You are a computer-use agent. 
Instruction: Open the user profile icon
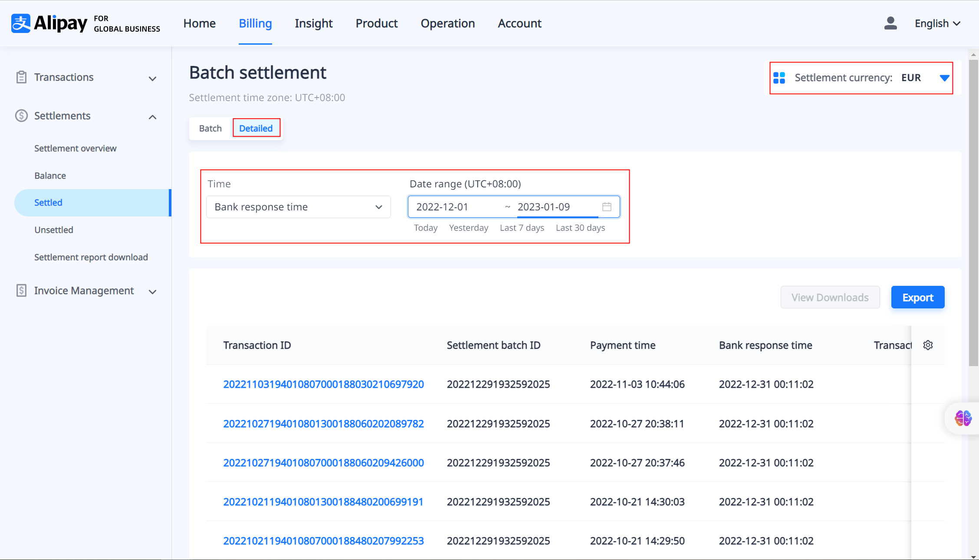[890, 23]
